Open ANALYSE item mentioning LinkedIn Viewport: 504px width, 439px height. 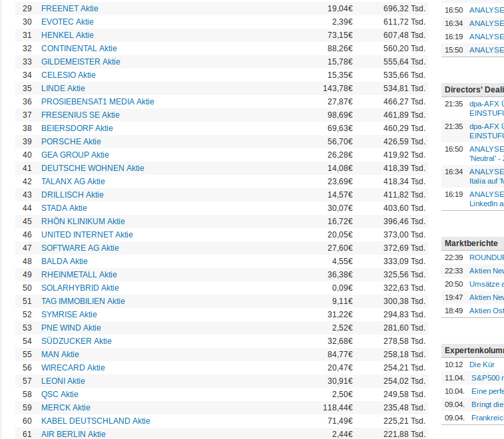[x=486, y=199]
